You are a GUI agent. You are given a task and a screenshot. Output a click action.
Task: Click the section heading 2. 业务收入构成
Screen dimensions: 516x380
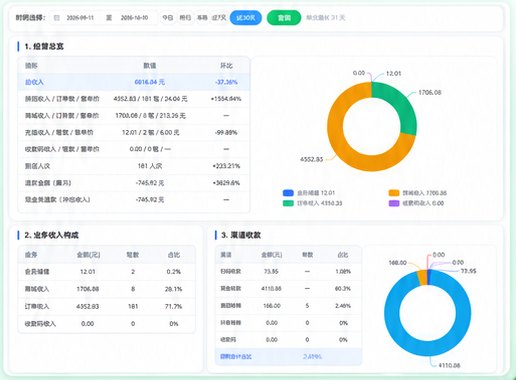pos(51,235)
